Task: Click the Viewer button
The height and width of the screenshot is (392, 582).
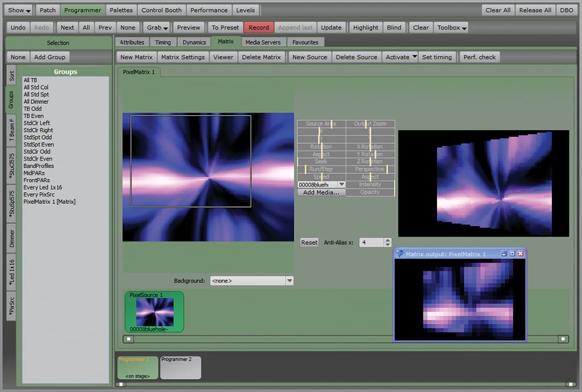Action: point(223,57)
